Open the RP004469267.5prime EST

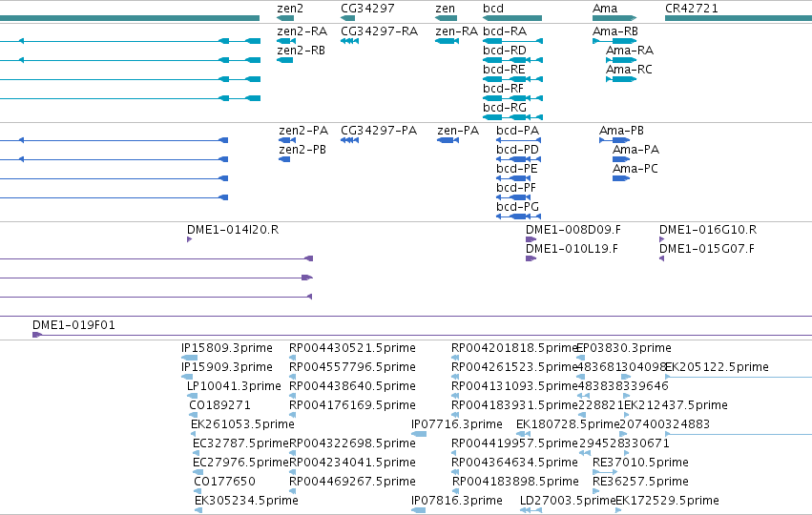(352, 482)
